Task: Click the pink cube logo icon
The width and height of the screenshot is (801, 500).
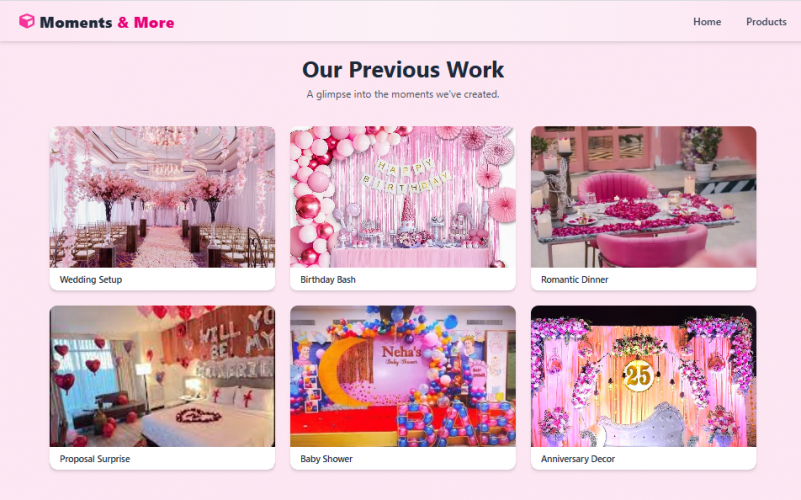Action: point(27,21)
